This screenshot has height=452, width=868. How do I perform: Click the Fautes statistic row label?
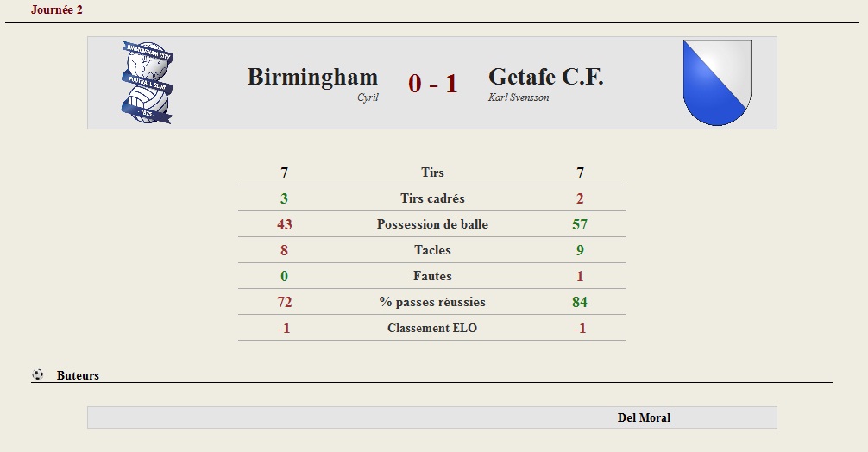click(432, 276)
